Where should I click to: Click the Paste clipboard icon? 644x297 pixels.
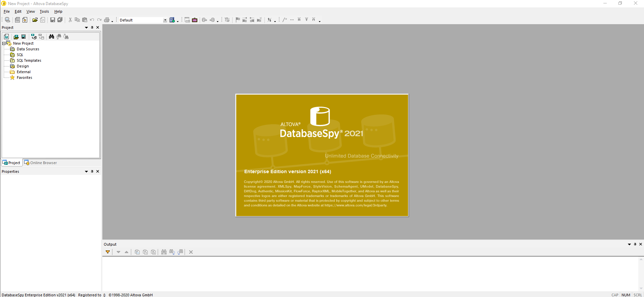(85, 20)
